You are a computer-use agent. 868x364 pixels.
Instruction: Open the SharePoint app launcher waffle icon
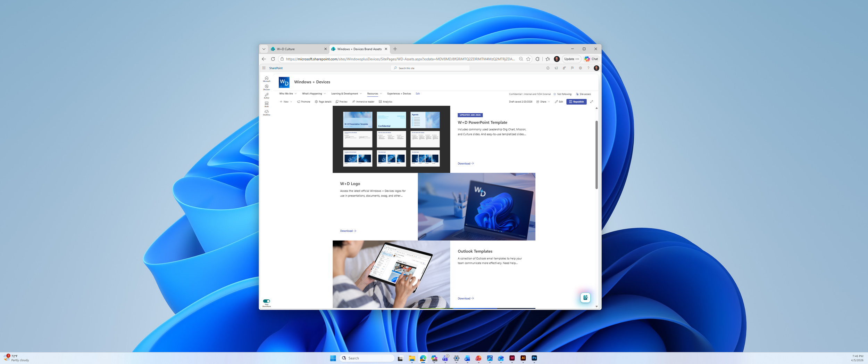coord(264,68)
